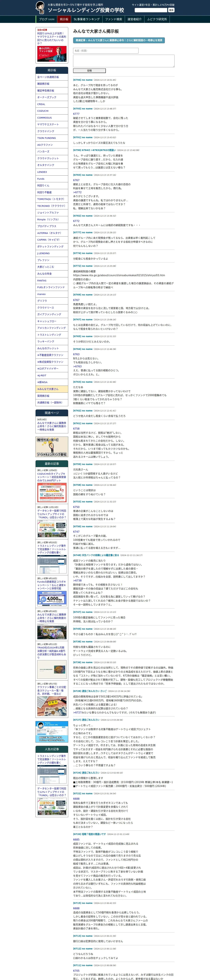210x980 pixels.
Task: Open ヤマワケエステート注目の記事 link
Action: click(x=52, y=38)
